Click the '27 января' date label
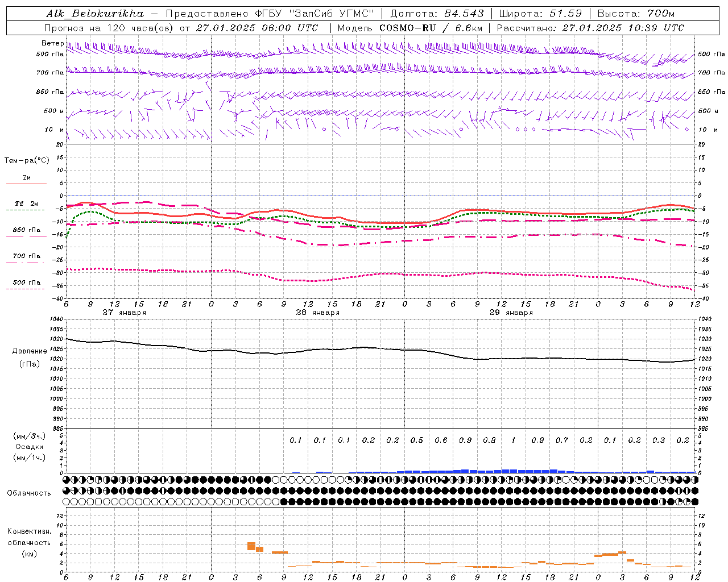This screenshot has width=728, height=582. pyautogui.click(x=124, y=313)
